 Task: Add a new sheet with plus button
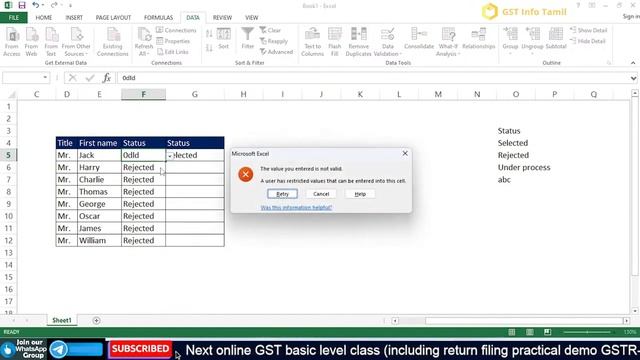tap(96, 320)
